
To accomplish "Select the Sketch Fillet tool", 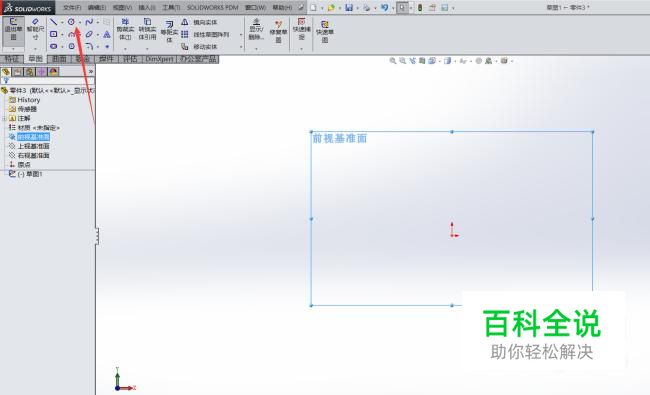I will 89,46.
